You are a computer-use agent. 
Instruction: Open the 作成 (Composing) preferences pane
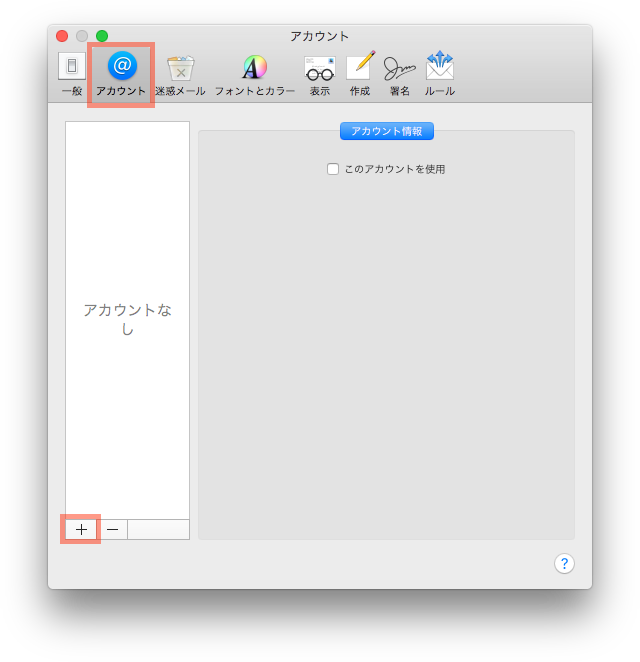(360, 74)
